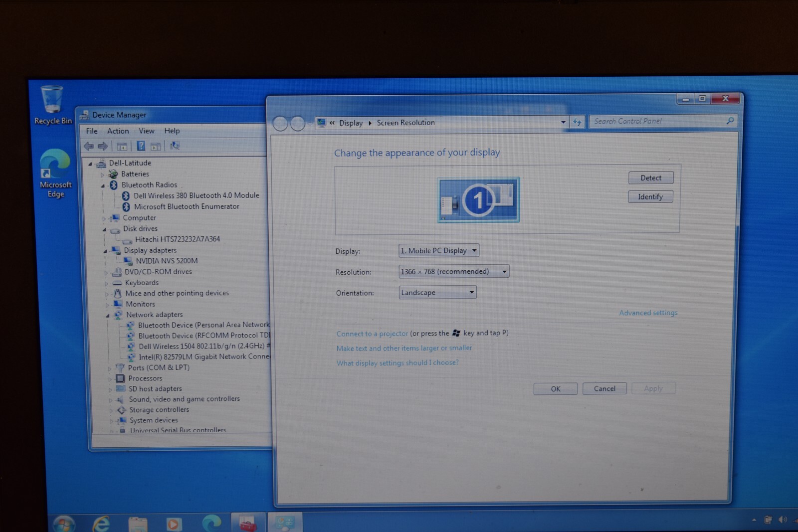Open the File menu in Device Manager
This screenshot has width=798, height=532.
pyautogui.click(x=92, y=131)
